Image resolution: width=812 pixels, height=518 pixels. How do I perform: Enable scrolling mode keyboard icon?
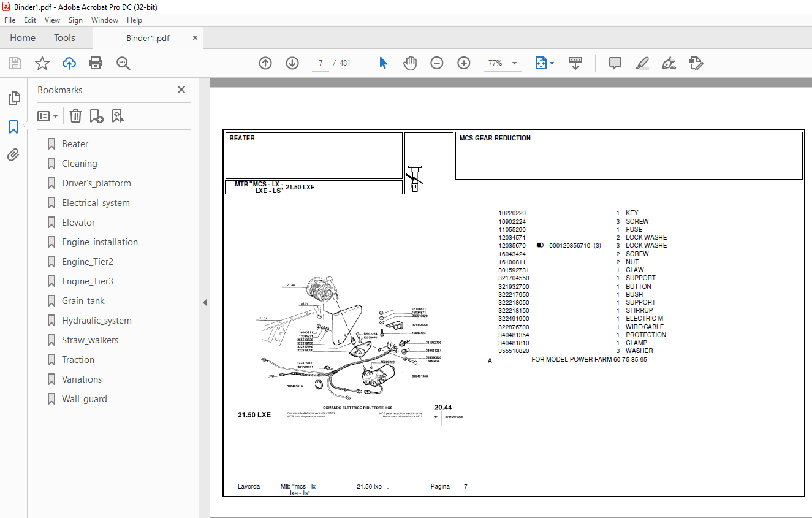click(575, 63)
